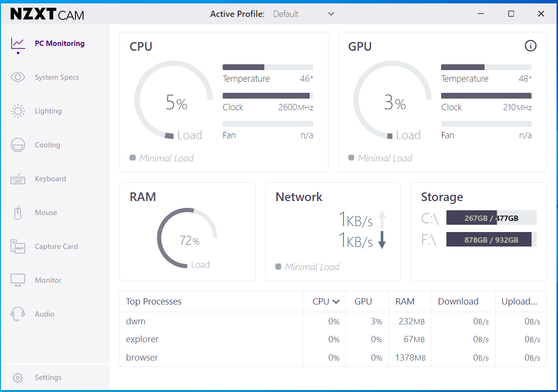This screenshot has height=392, width=558.
Task: Click the Audio headset icon
Action: point(18,314)
